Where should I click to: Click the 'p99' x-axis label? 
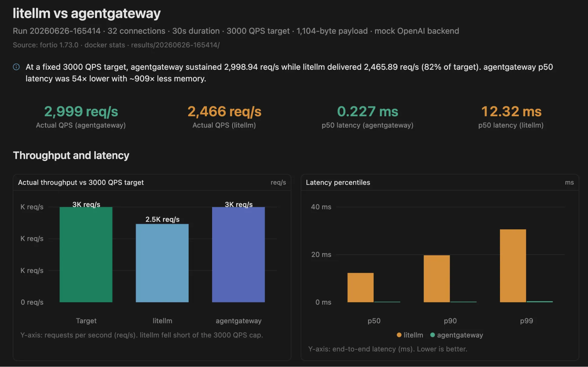pyautogui.click(x=526, y=321)
